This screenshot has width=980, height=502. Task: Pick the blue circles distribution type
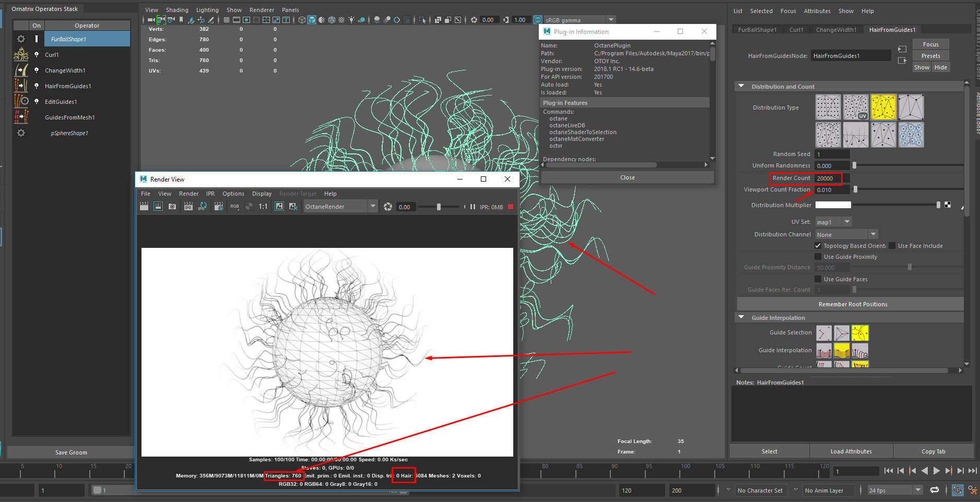pos(911,135)
